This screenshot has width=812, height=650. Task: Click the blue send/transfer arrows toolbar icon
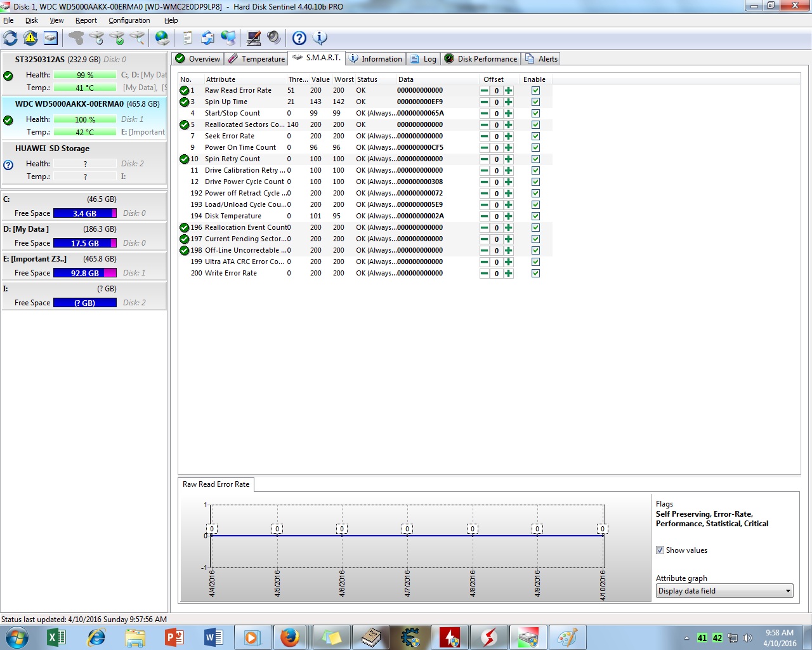207,38
